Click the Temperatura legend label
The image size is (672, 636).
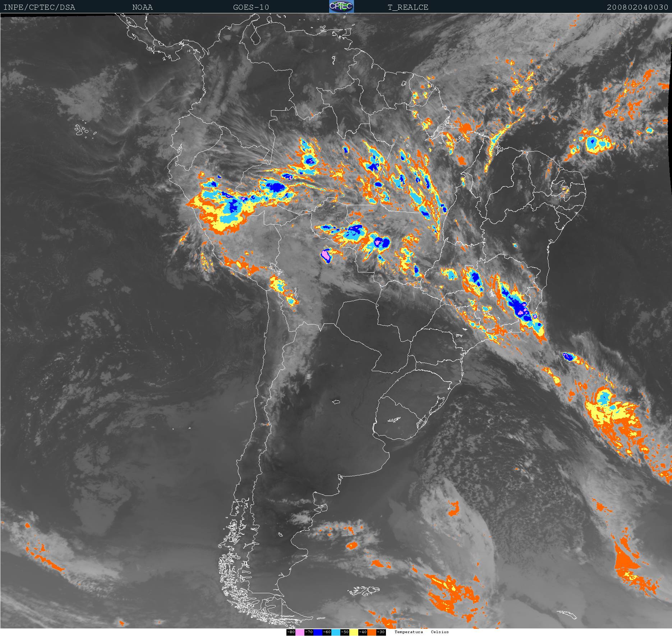(409, 632)
